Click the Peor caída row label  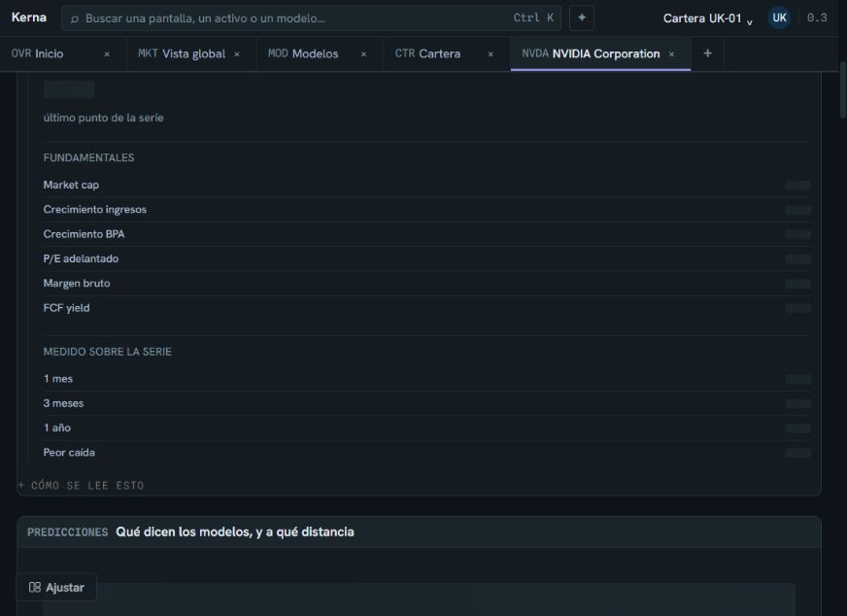coord(69,452)
